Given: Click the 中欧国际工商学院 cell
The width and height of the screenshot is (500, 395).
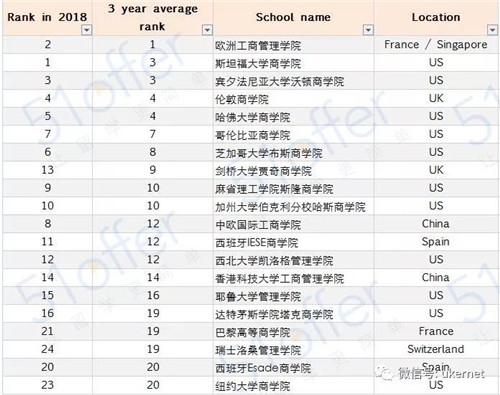Looking at the screenshot, I should [294, 224].
